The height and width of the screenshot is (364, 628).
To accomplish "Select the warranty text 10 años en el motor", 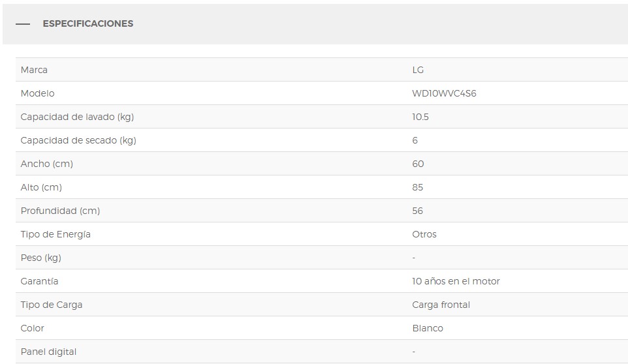I will (456, 281).
